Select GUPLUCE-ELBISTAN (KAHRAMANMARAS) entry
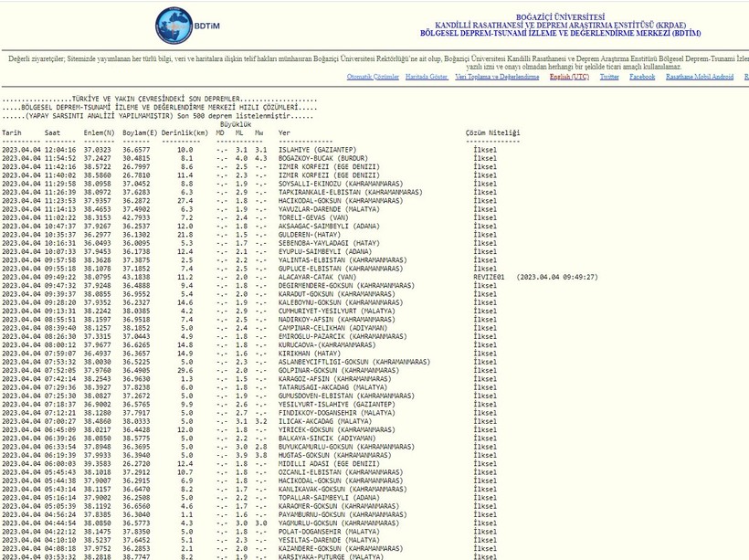This screenshot has height=560, width=749. click(341, 269)
